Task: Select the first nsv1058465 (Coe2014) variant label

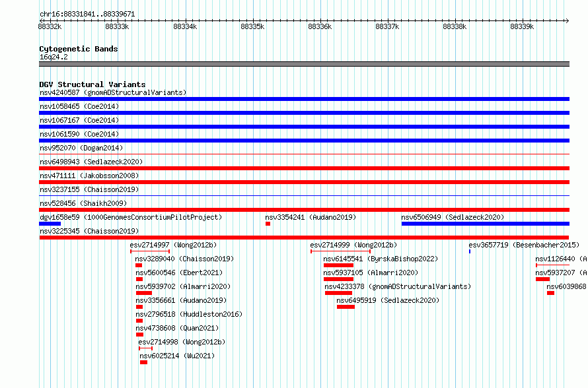Action: (79, 106)
